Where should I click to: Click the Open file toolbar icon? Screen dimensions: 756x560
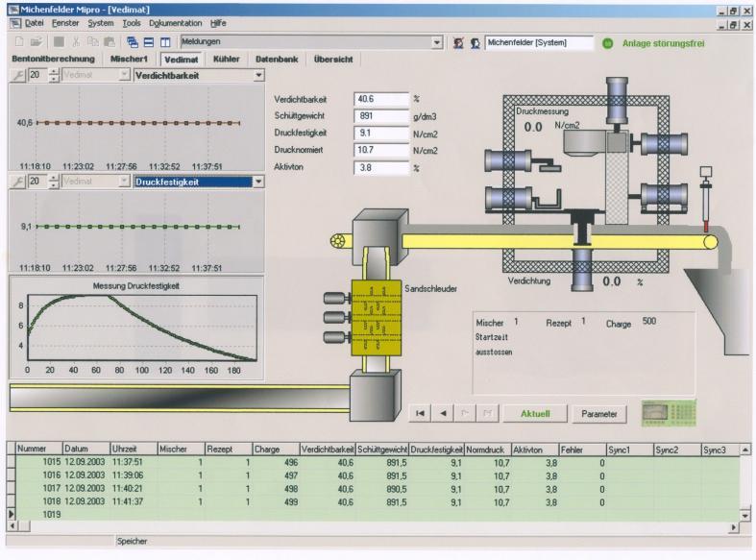pos(37,42)
